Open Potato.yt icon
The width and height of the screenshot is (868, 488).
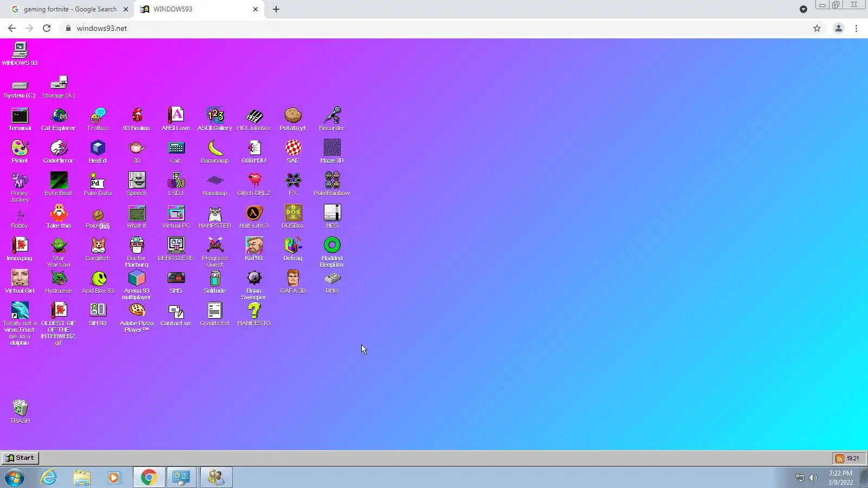pyautogui.click(x=293, y=119)
